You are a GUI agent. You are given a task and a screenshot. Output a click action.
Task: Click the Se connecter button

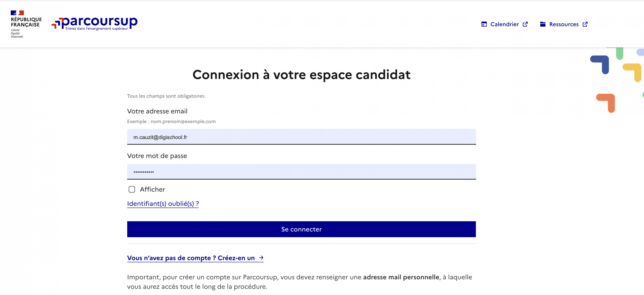301,229
